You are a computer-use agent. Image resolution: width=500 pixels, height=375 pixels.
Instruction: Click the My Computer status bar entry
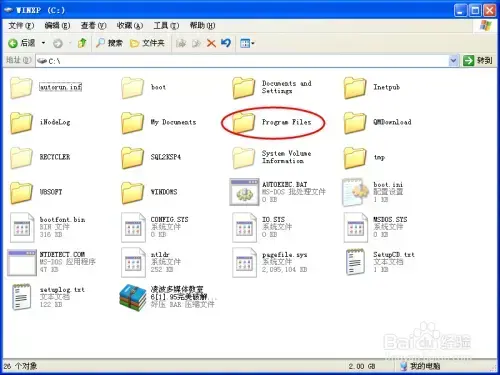(x=420, y=366)
